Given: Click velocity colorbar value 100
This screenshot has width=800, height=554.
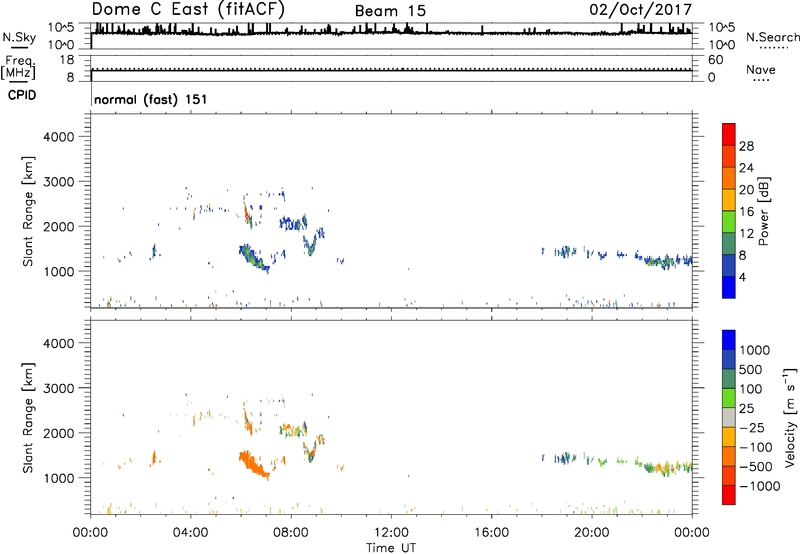Looking at the screenshot, I should tap(750, 389).
